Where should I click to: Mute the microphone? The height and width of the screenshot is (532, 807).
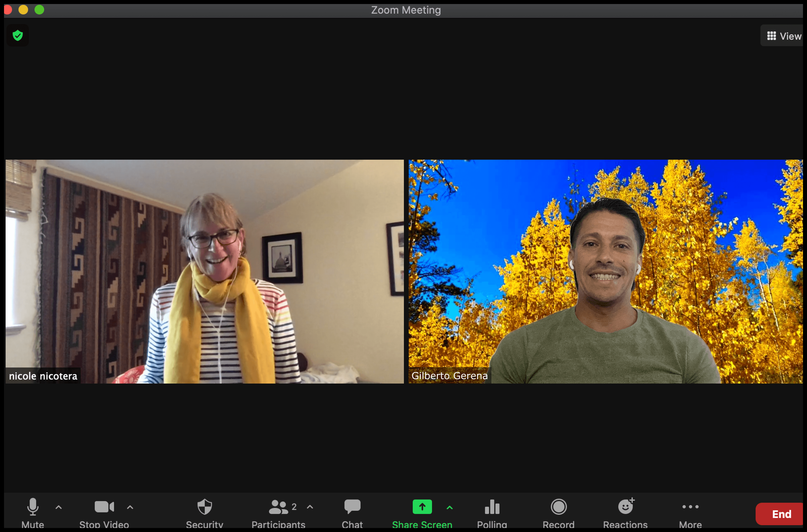[33, 507]
